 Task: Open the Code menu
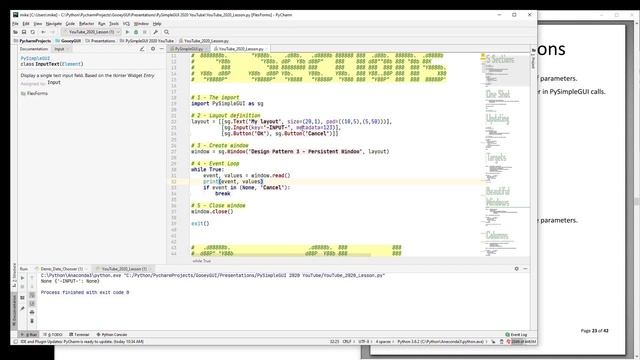pyautogui.click(x=70, y=24)
